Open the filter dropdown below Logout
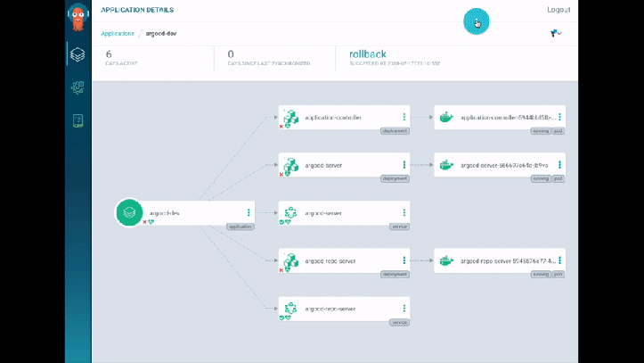 (556, 34)
